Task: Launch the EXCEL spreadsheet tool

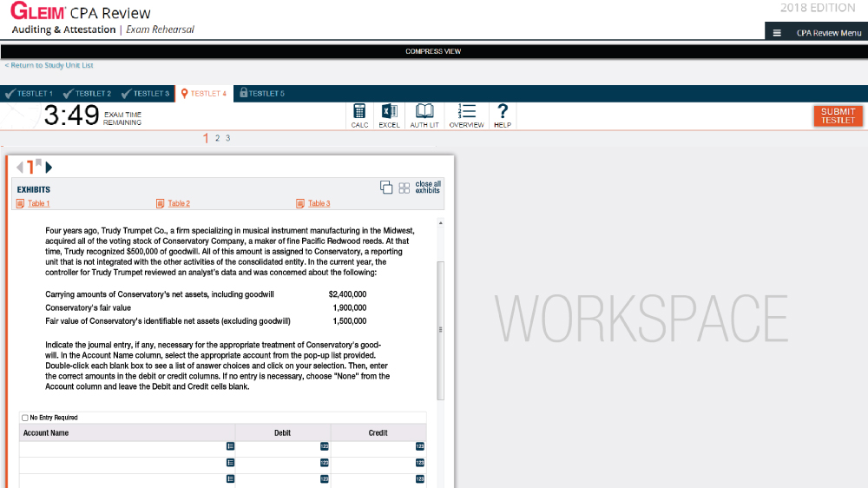Action: pyautogui.click(x=389, y=112)
